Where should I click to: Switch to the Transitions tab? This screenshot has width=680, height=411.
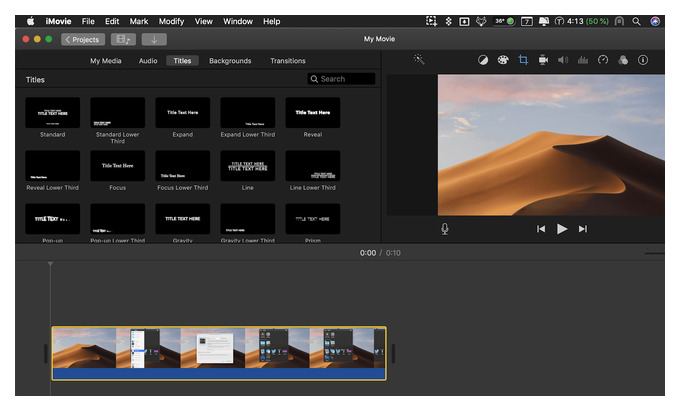(288, 61)
